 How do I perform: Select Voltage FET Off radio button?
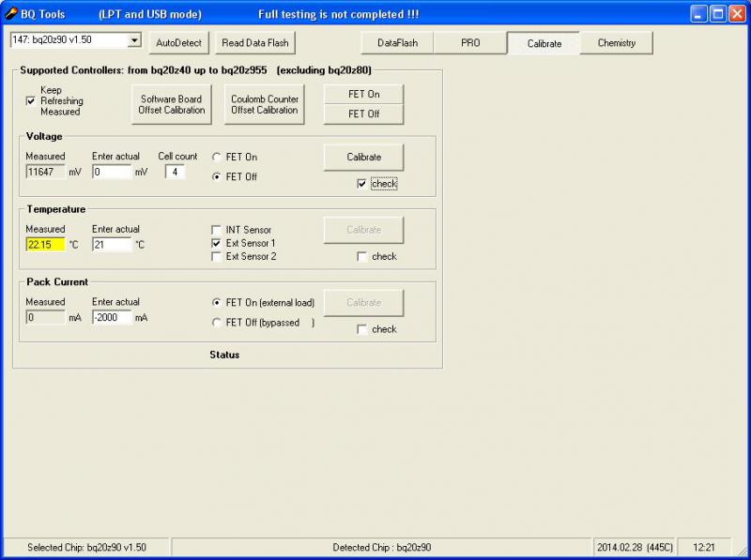[x=217, y=177]
